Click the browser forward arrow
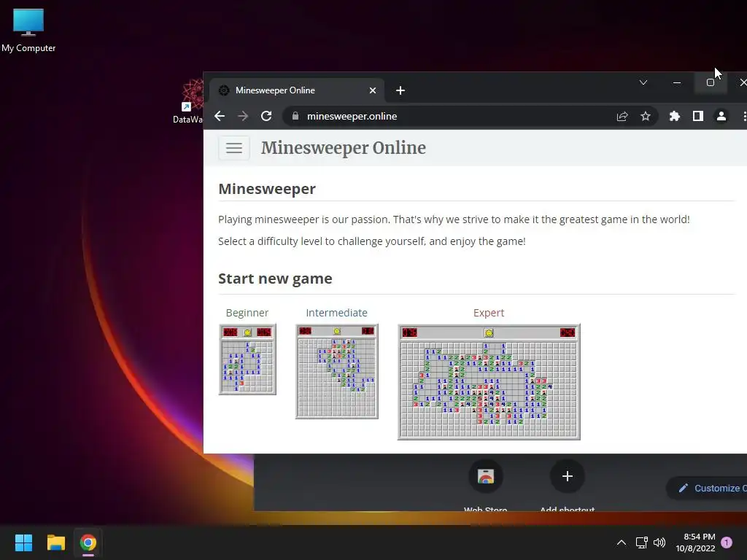The height and width of the screenshot is (560, 747). coord(243,116)
